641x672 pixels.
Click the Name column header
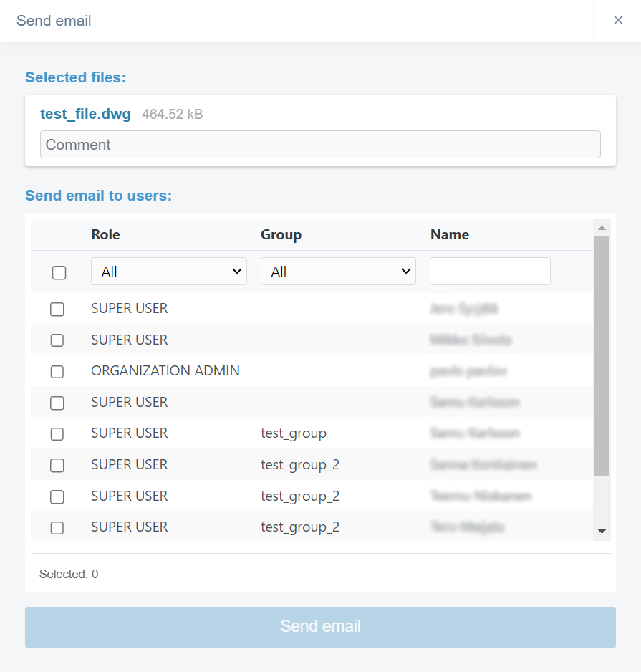(450, 234)
